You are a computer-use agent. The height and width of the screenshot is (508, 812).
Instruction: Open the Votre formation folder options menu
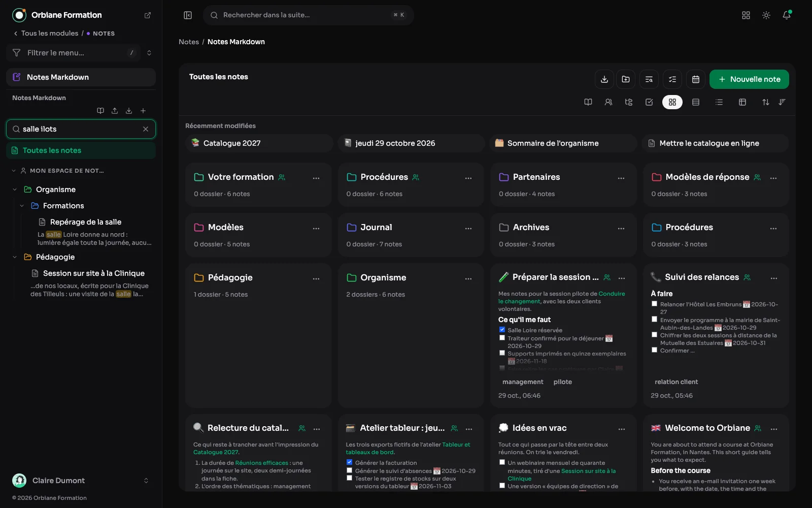pos(316,178)
